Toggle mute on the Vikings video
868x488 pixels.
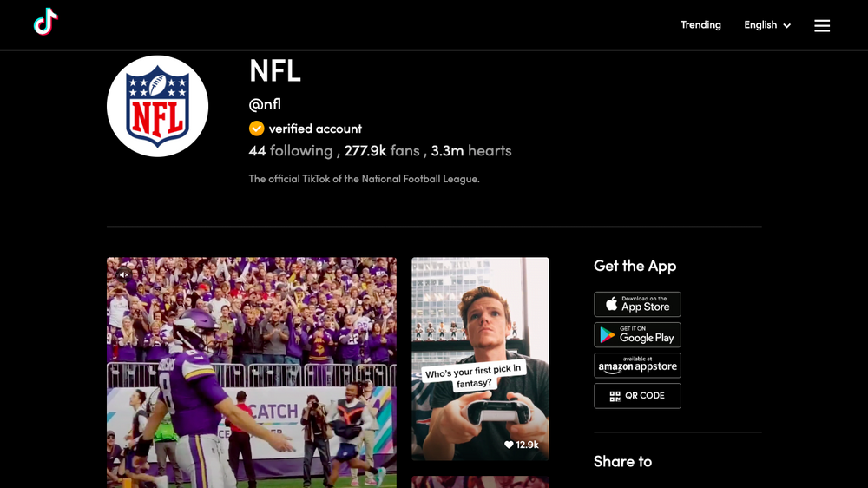click(124, 274)
